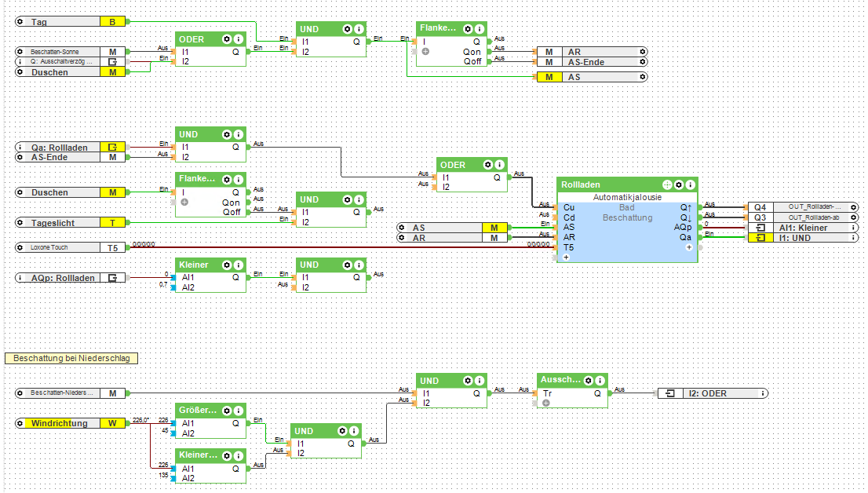868x493 pixels.
Task: Click the 'Beschatten-Sonne' input label
Action: click(x=55, y=52)
